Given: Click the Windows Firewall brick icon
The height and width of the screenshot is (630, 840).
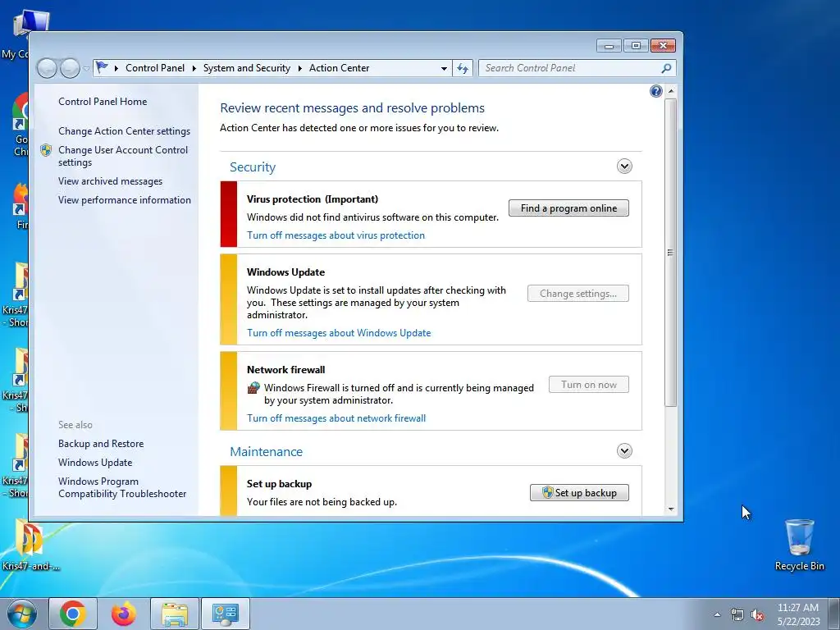Looking at the screenshot, I should [x=253, y=388].
